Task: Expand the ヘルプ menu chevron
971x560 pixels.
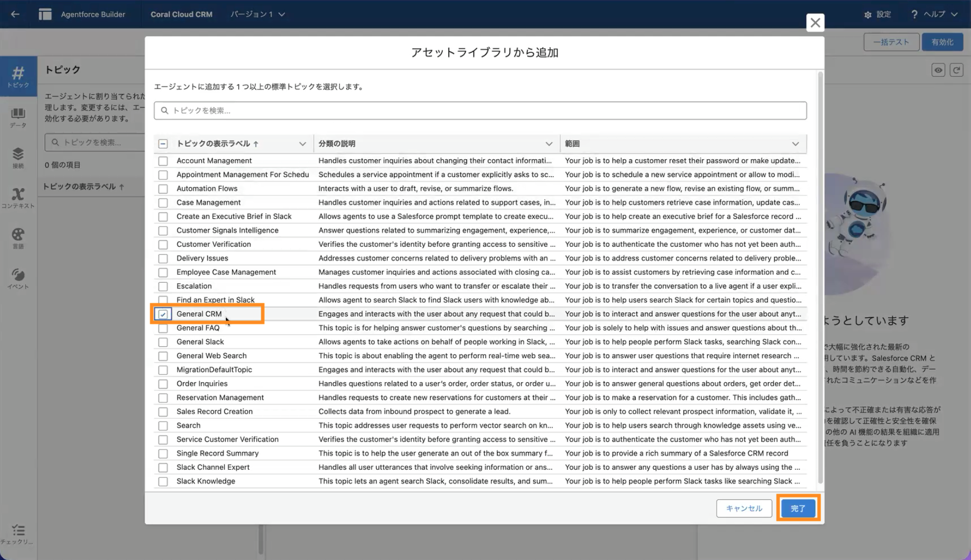Action: pyautogui.click(x=954, y=15)
